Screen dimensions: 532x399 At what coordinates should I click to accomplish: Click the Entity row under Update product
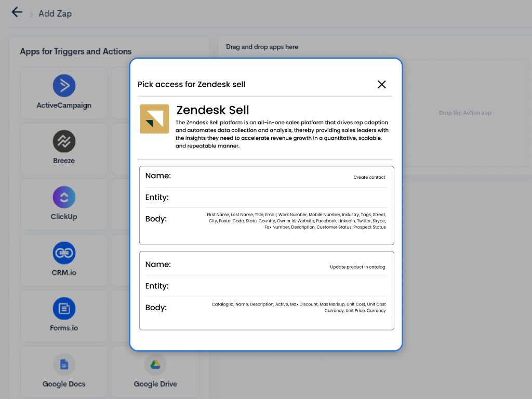coord(266,286)
